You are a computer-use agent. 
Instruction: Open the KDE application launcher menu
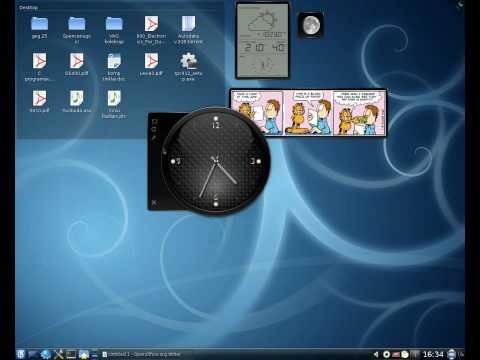coord(21,354)
